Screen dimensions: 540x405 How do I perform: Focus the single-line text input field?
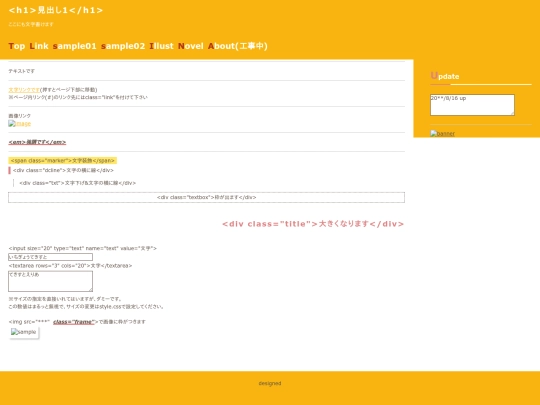point(50,257)
